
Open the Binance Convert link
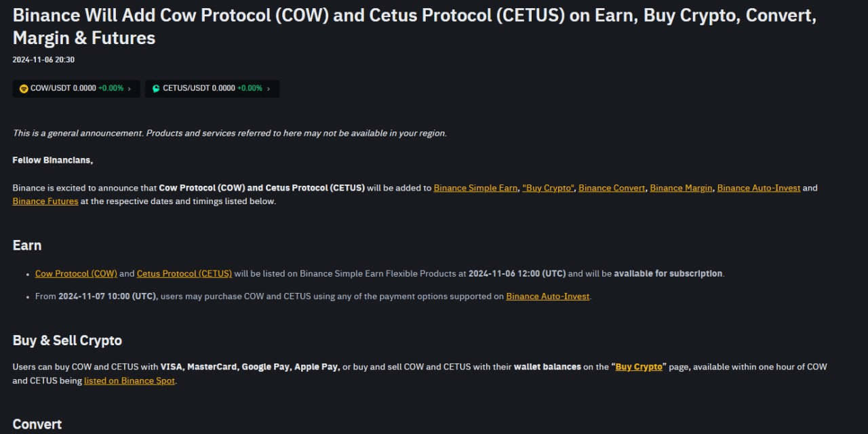pos(612,188)
